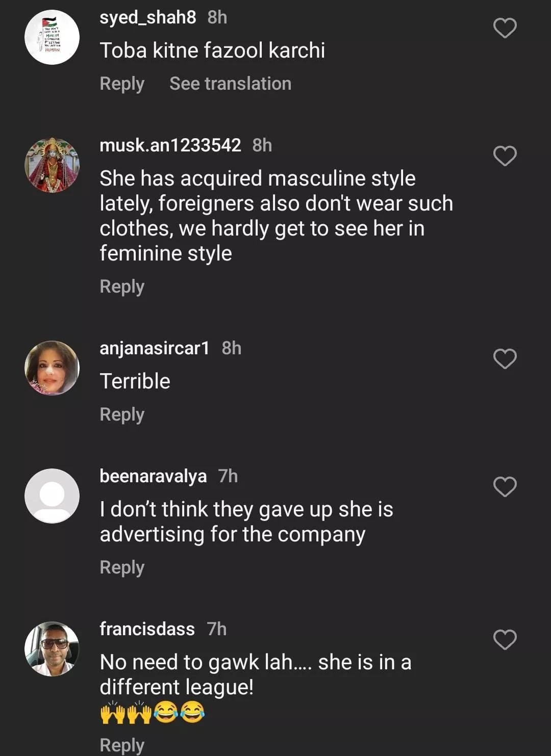Visit musk.an1233542 username link

coord(170,145)
